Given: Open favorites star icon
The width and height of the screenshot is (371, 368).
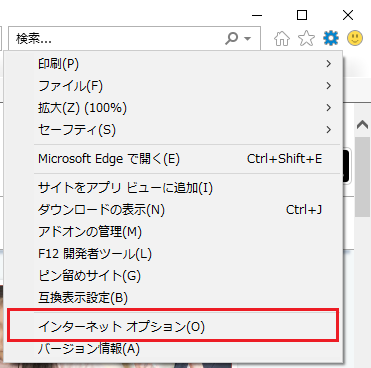Looking at the screenshot, I should click(x=306, y=38).
